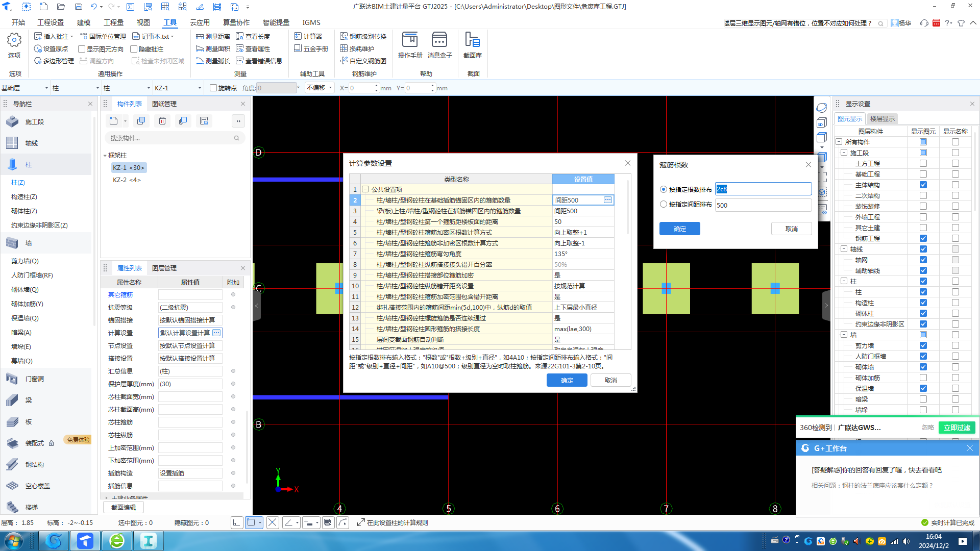Collapse the 所有构件 node in 显示设置
This screenshot has width=980, height=551.
click(x=839, y=142)
